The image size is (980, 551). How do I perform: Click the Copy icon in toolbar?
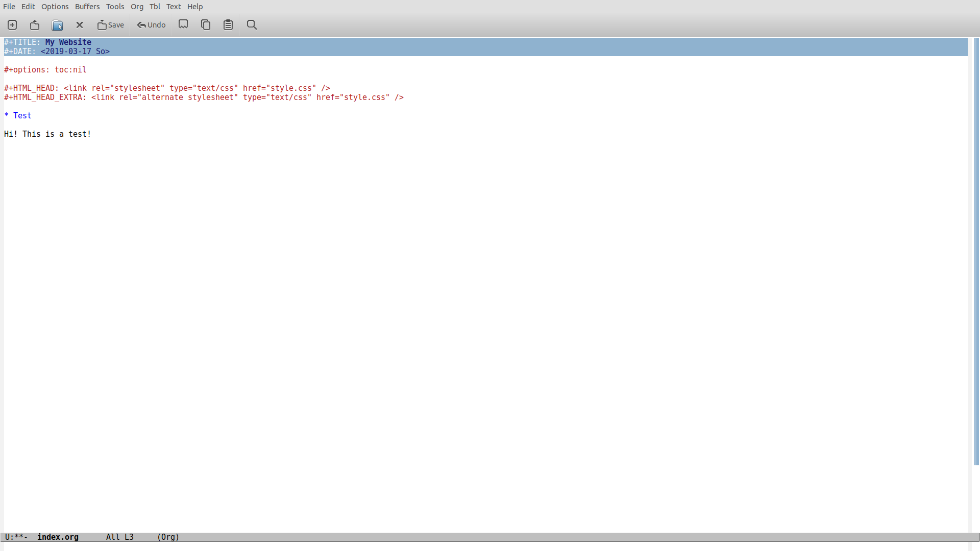point(206,25)
